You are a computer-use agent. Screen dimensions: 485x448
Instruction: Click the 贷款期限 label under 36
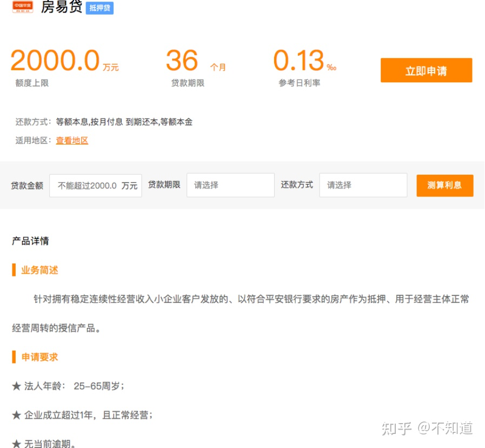click(x=188, y=83)
